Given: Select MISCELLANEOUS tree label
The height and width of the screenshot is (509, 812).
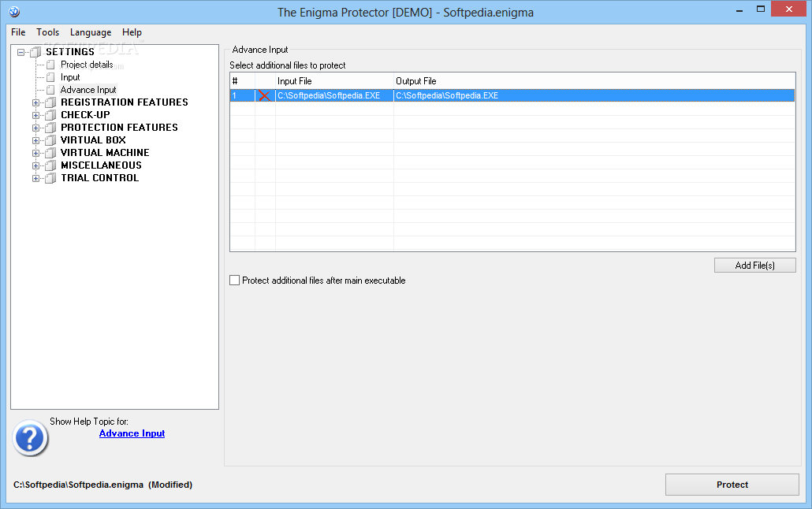Looking at the screenshot, I should point(101,165).
